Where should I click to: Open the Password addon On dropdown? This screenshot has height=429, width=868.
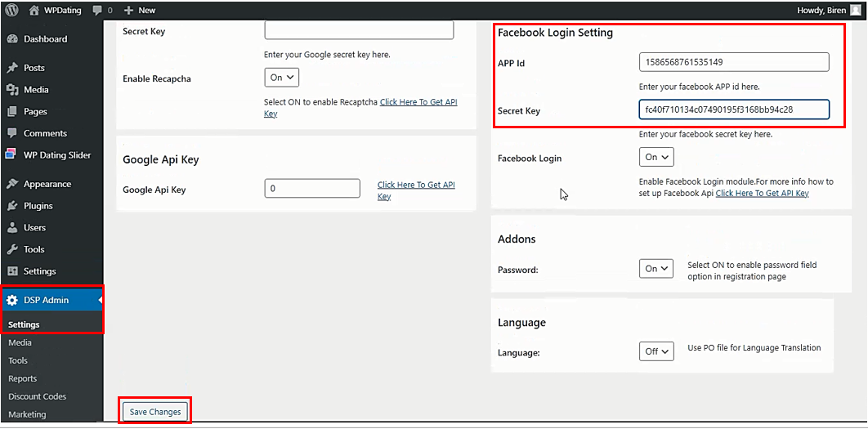656,269
